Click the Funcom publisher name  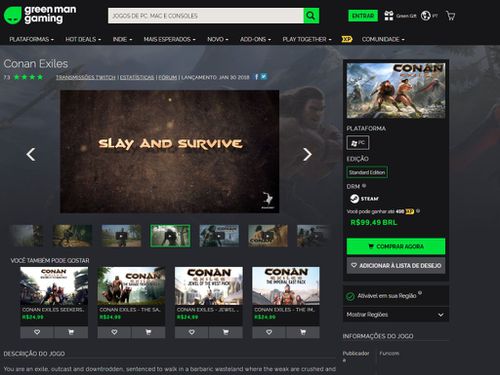389,353
